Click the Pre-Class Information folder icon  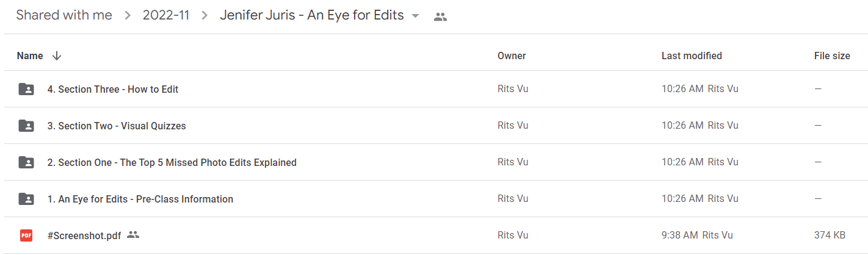pos(26,199)
